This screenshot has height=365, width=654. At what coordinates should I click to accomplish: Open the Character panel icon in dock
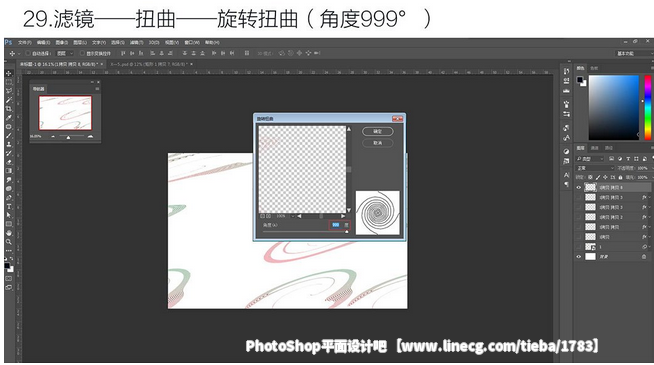coord(566,175)
